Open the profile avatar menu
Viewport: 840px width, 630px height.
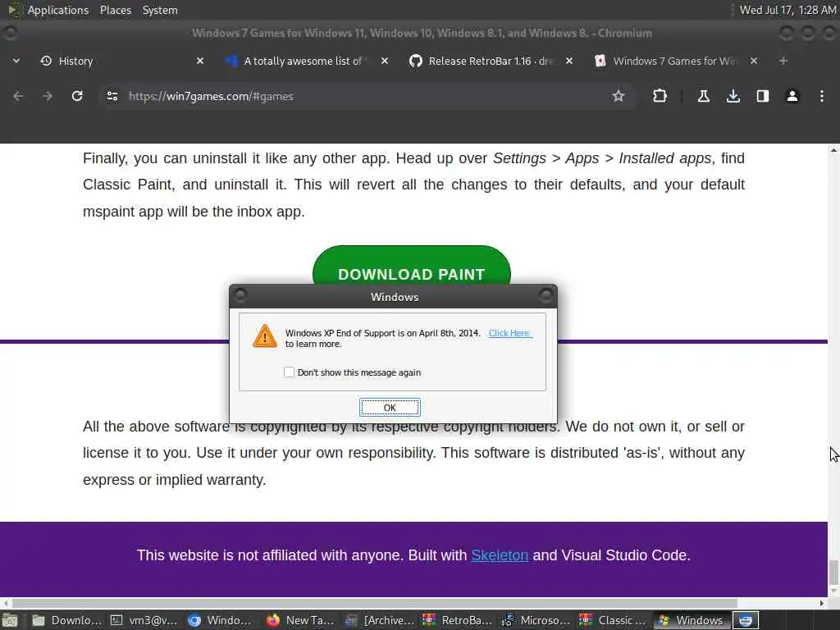point(792,97)
